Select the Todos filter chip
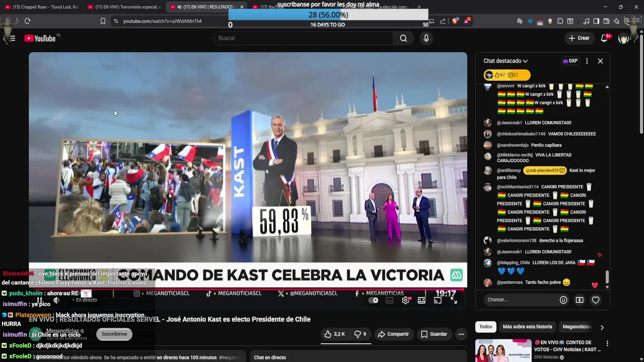The width and height of the screenshot is (644, 362). 486,327
